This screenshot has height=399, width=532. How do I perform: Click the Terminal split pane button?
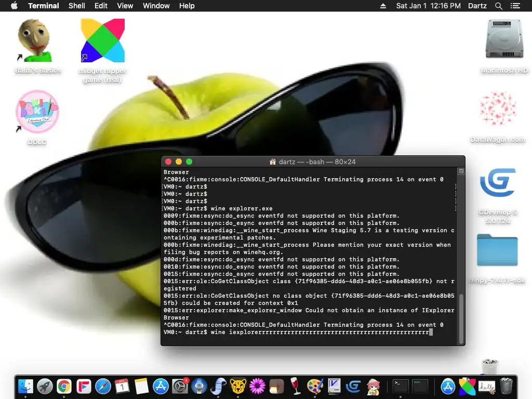coord(461,171)
